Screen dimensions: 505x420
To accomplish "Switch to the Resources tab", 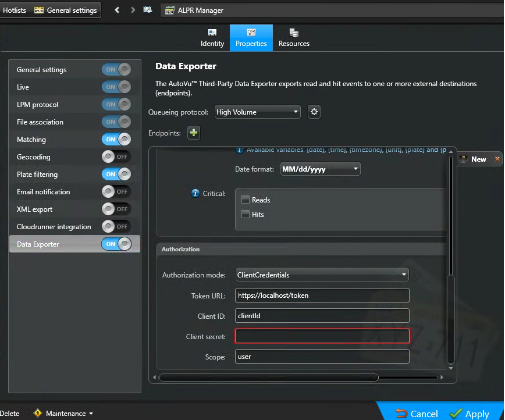I will point(294,38).
